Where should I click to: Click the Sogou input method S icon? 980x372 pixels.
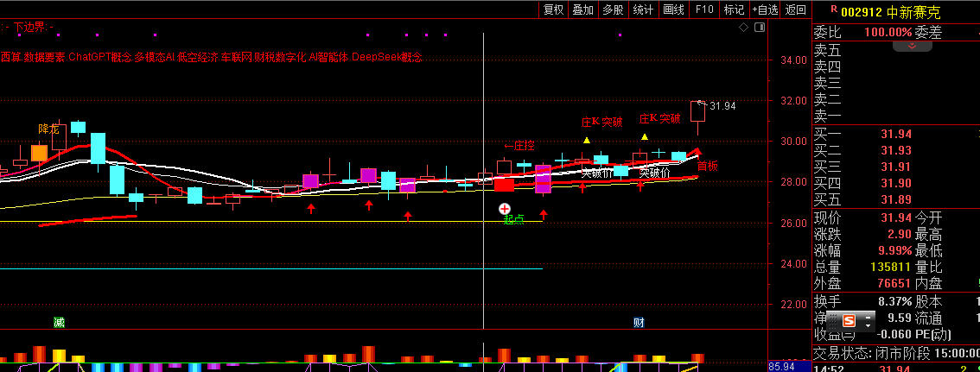[x=849, y=320]
